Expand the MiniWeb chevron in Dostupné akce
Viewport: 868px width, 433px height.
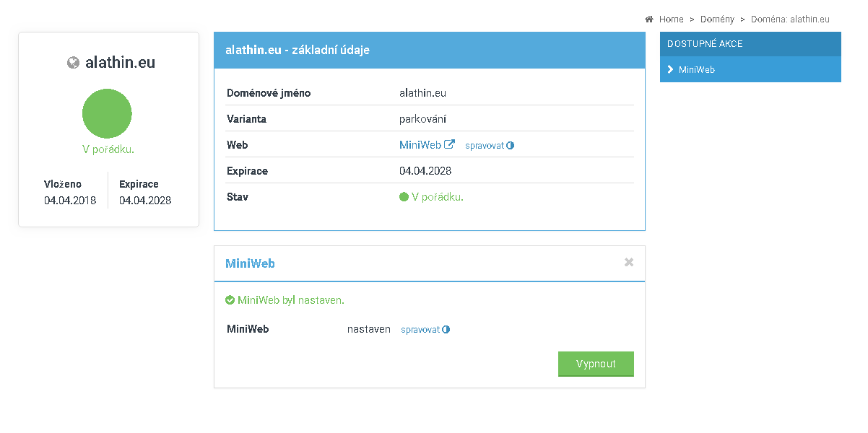point(670,70)
